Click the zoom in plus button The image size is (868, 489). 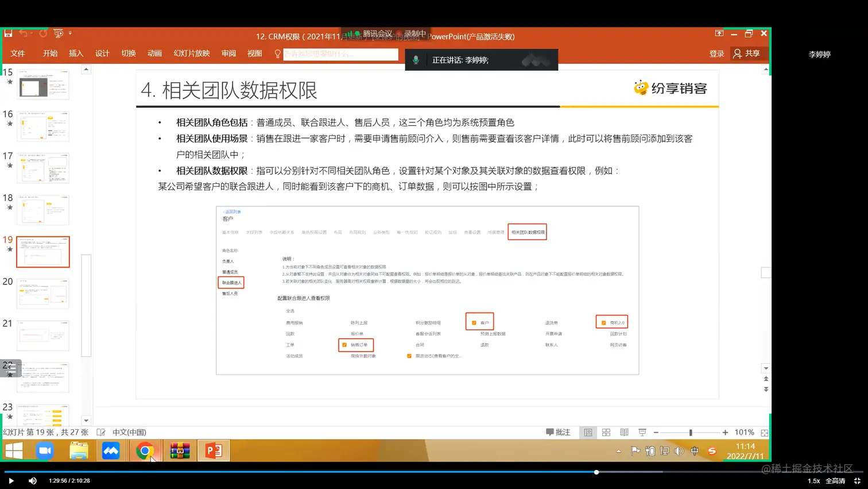pyautogui.click(x=726, y=433)
